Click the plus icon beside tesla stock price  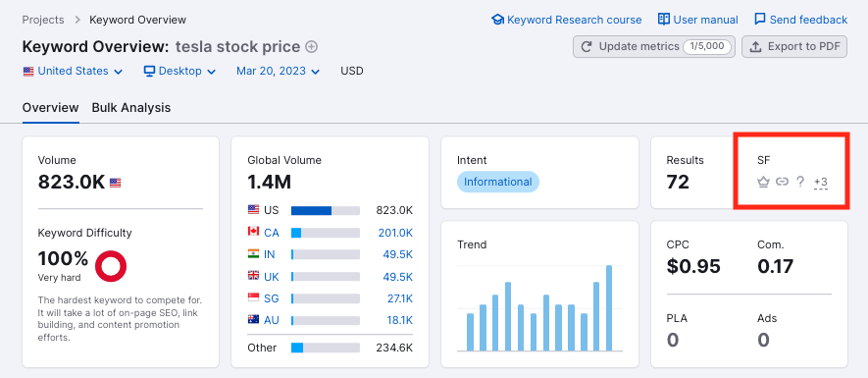point(312,47)
